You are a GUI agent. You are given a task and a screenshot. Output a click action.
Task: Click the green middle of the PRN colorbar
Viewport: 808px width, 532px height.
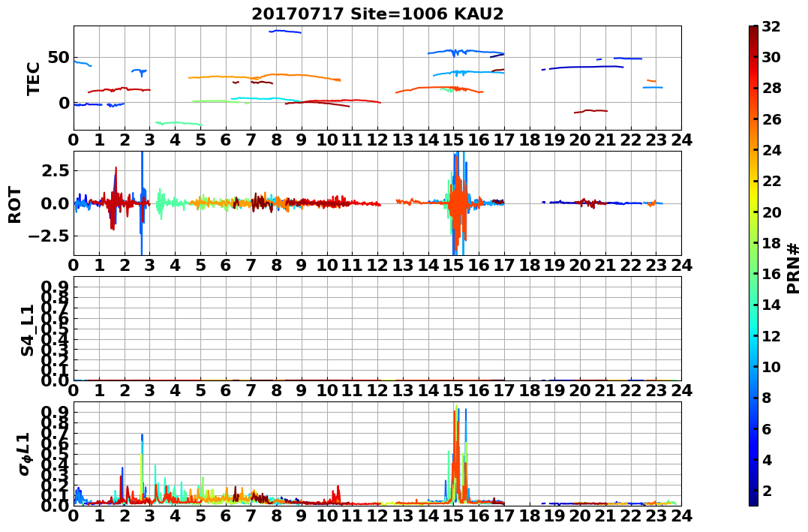tap(753, 266)
